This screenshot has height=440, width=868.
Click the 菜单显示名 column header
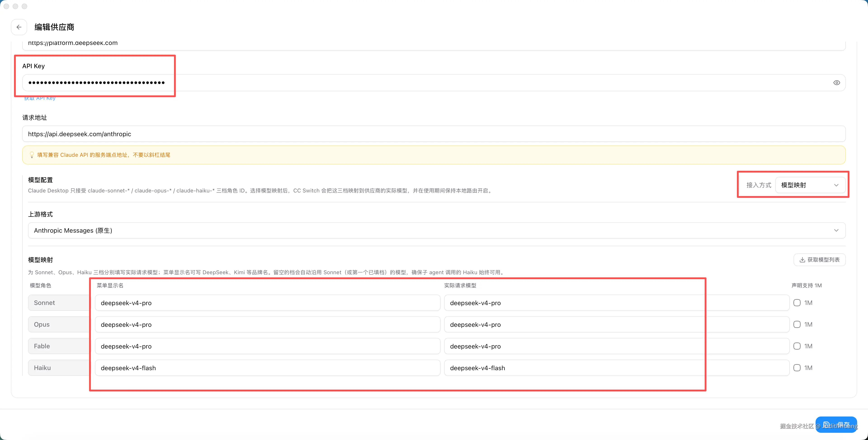pyautogui.click(x=110, y=286)
